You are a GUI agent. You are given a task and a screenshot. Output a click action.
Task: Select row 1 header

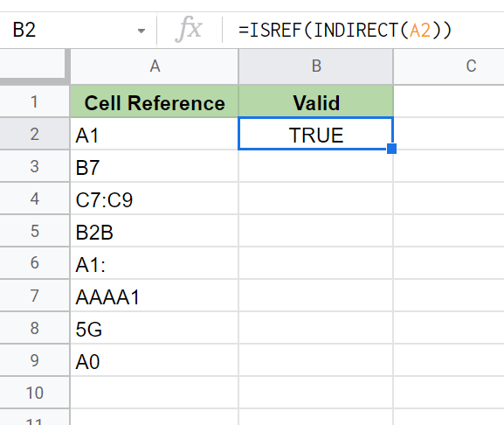point(34,101)
